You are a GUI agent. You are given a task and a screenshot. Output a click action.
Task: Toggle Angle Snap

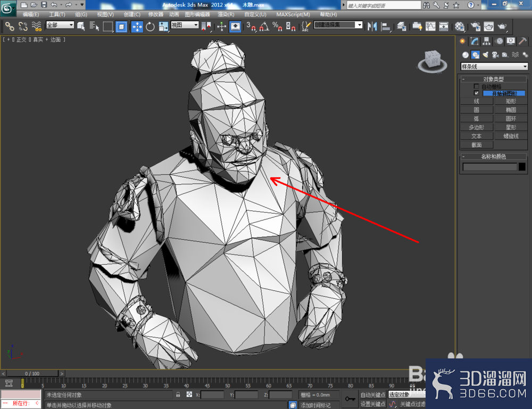(264, 26)
